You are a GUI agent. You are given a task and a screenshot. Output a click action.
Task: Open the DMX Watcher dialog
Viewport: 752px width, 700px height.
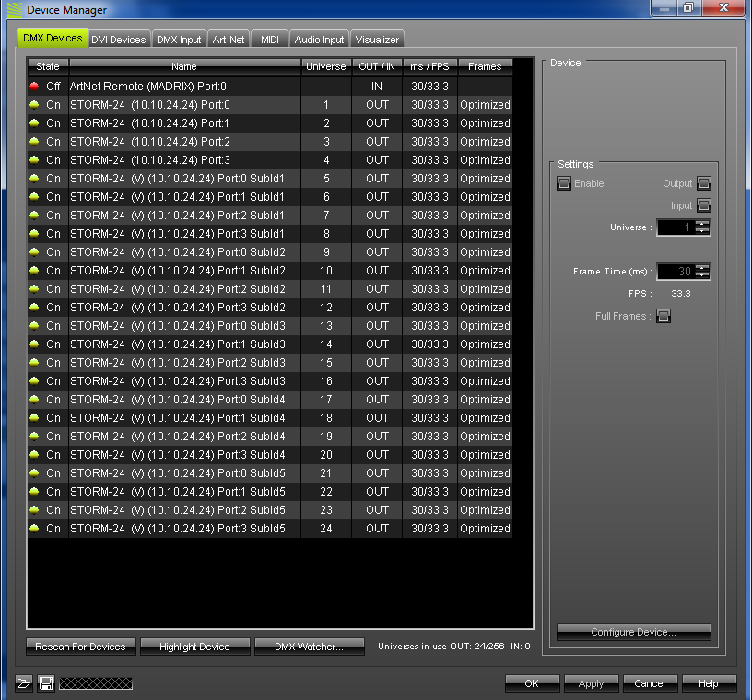pos(310,647)
